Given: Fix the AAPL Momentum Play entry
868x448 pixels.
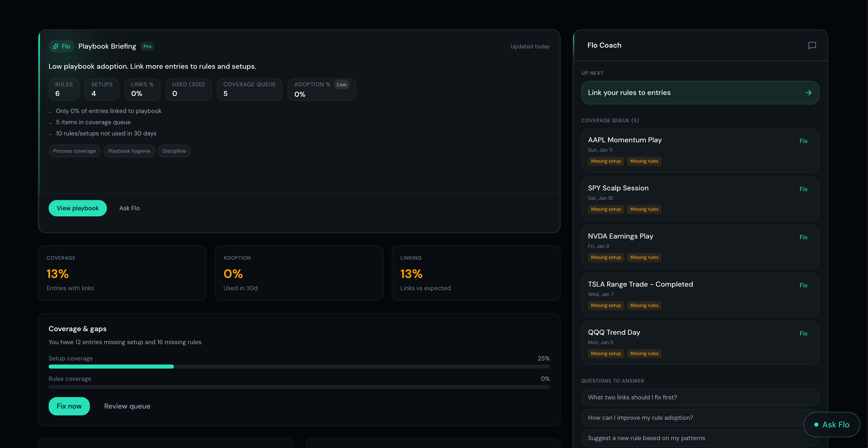Looking at the screenshot, I should [803, 141].
